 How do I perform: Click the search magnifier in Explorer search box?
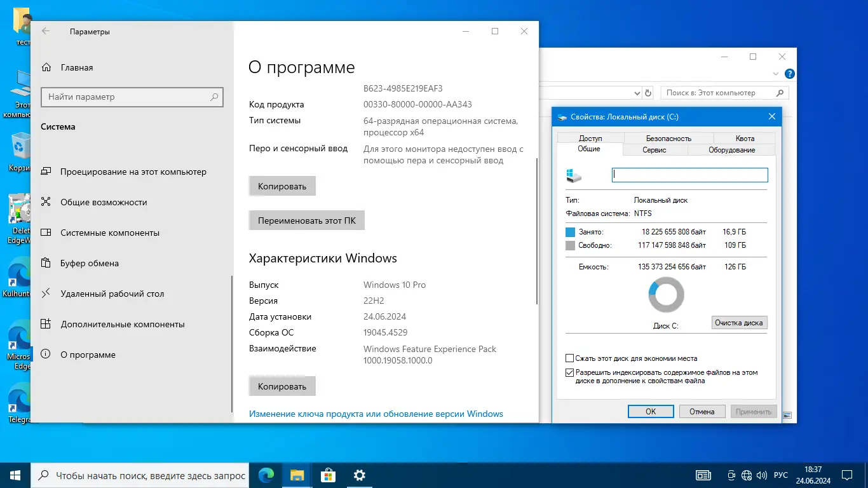781,93
